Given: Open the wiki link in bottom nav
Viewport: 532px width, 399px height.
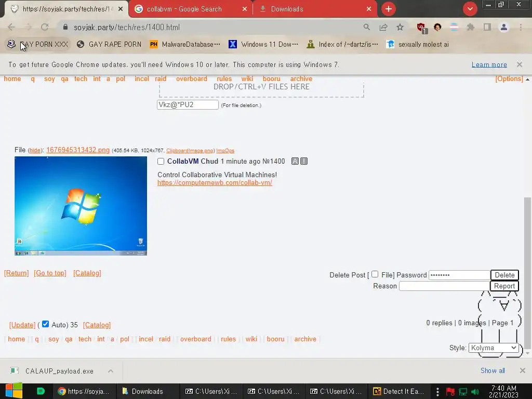Looking at the screenshot, I should pos(251,339).
